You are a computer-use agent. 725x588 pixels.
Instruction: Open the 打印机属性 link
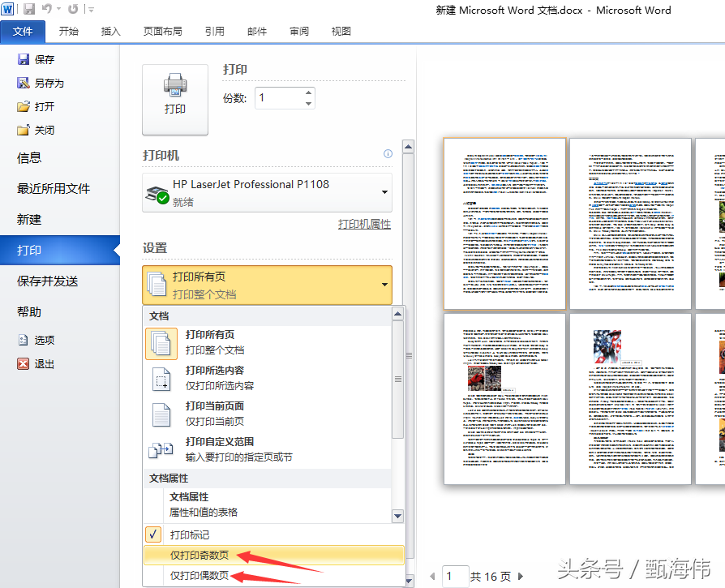point(364,224)
